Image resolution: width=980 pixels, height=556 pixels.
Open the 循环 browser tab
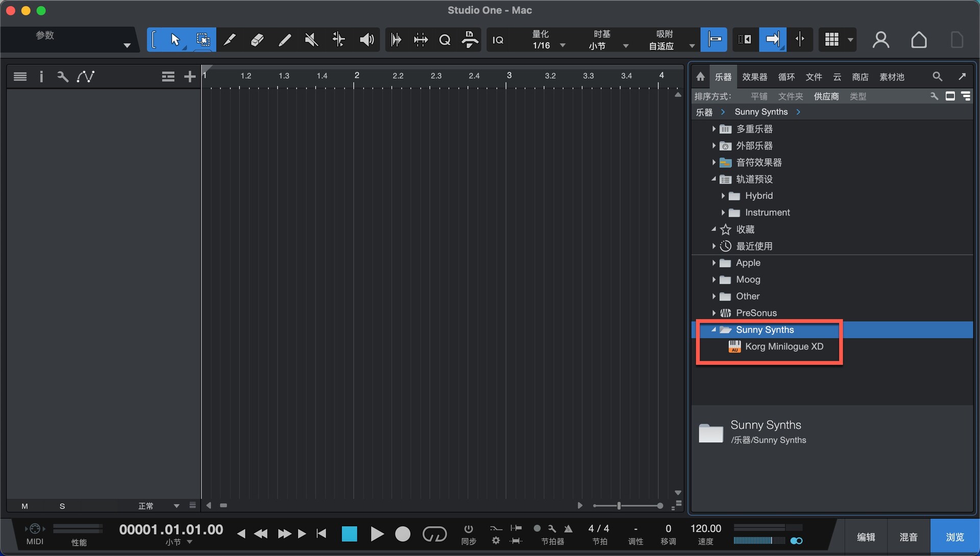click(786, 77)
